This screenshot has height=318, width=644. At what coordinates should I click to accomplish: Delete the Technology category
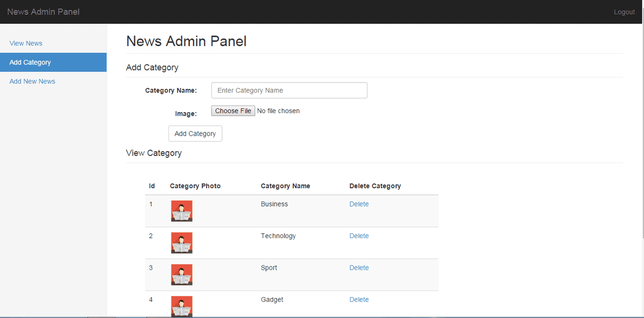[359, 236]
